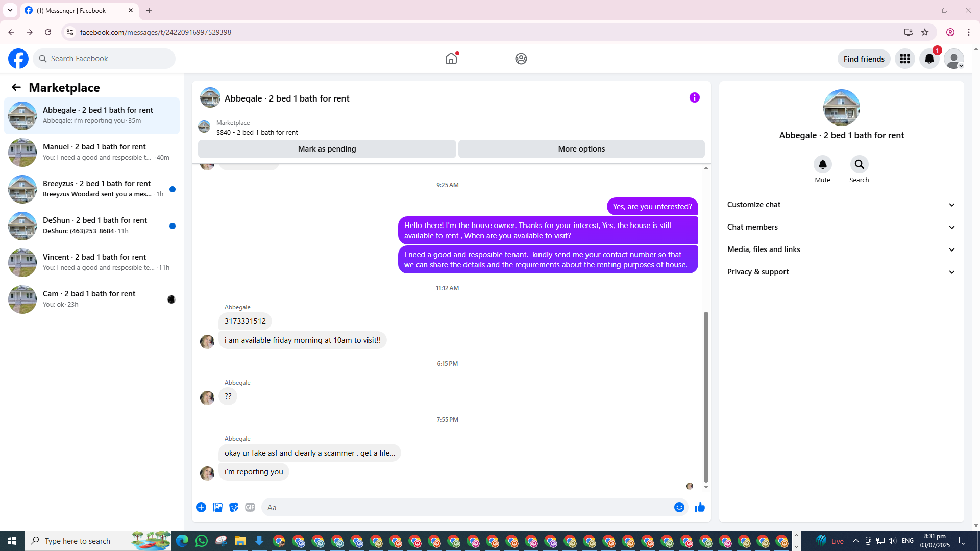Viewport: 980px width, 551px height.
Task: Open the GIF picker in composer
Action: pyautogui.click(x=250, y=507)
